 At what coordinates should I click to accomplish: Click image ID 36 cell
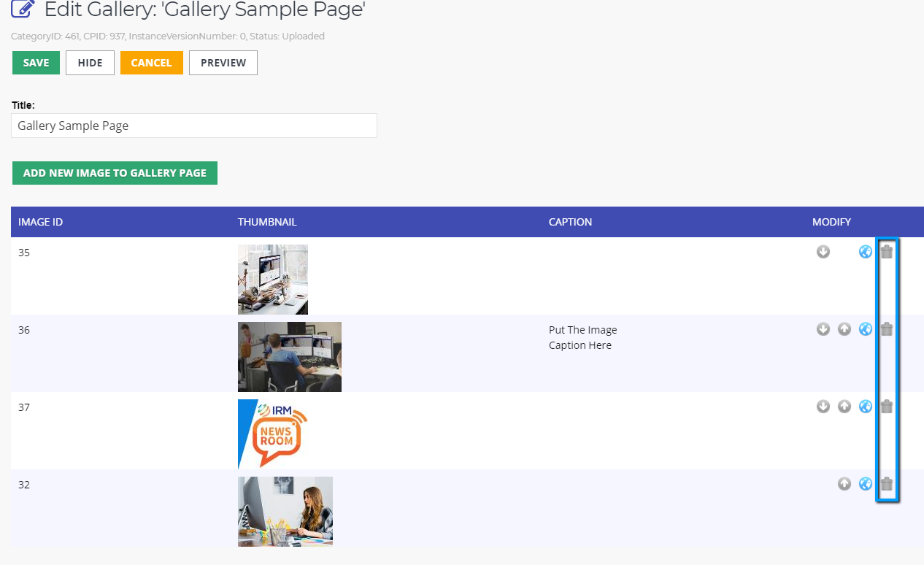24,330
